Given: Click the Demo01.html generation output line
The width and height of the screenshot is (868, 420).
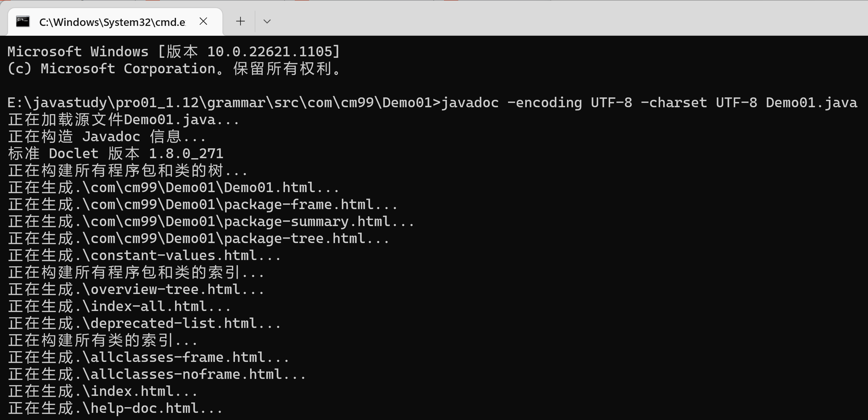Looking at the screenshot, I should click(174, 187).
